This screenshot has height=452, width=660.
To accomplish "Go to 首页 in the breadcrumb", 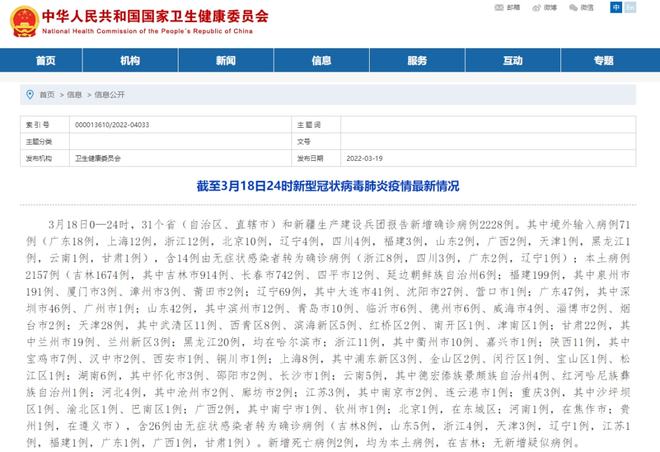I will [x=47, y=95].
